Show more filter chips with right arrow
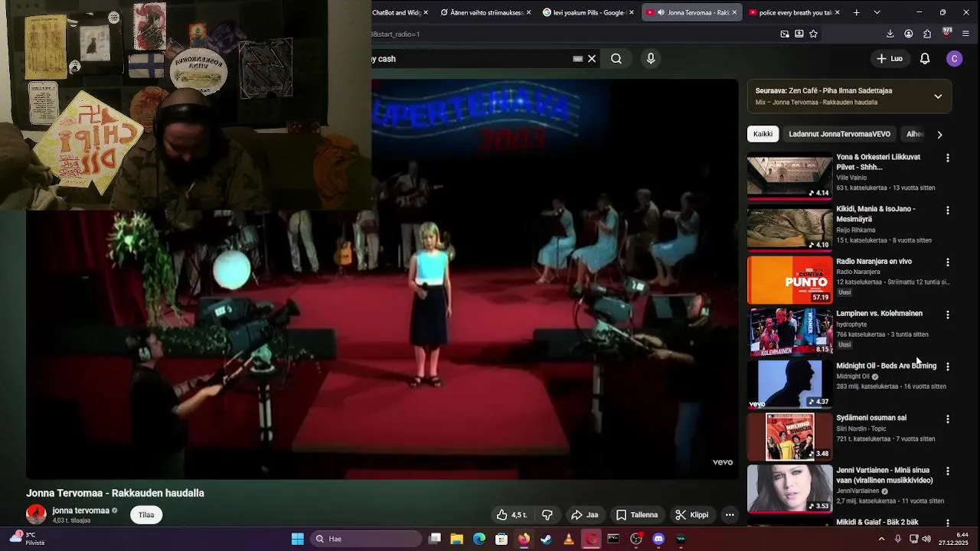 pos(939,135)
